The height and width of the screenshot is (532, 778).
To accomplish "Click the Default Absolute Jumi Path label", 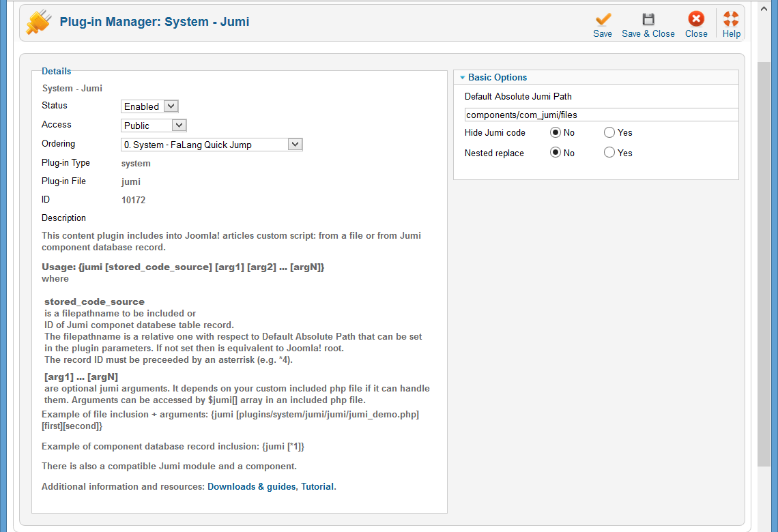I will click(518, 97).
